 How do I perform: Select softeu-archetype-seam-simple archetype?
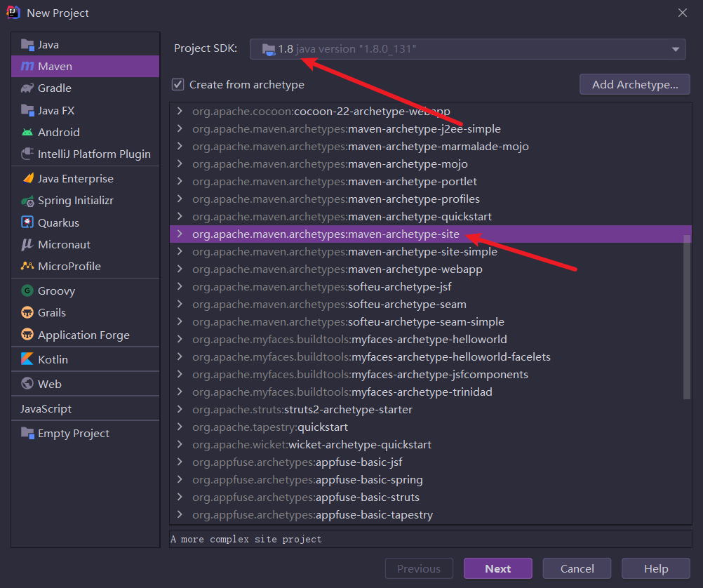(x=430, y=321)
